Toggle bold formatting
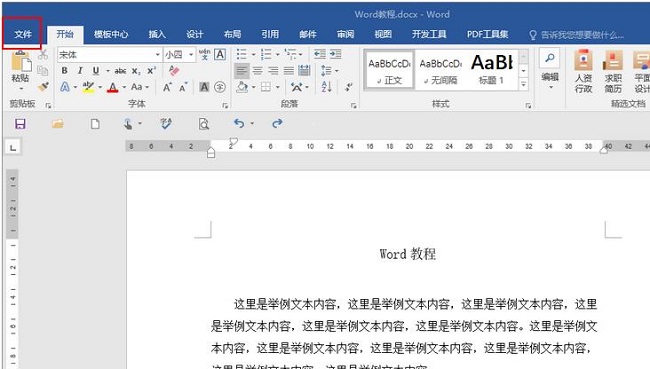The height and width of the screenshot is (369, 650). pos(64,71)
